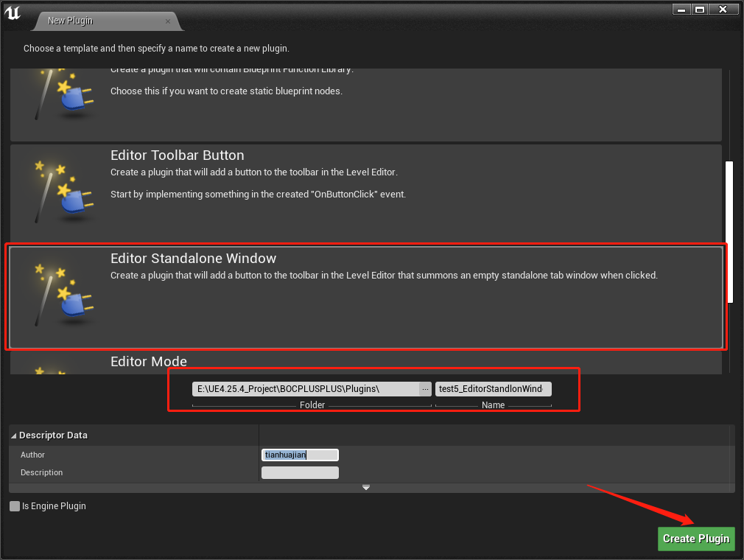Click the Description input field

tap(300, 472)
